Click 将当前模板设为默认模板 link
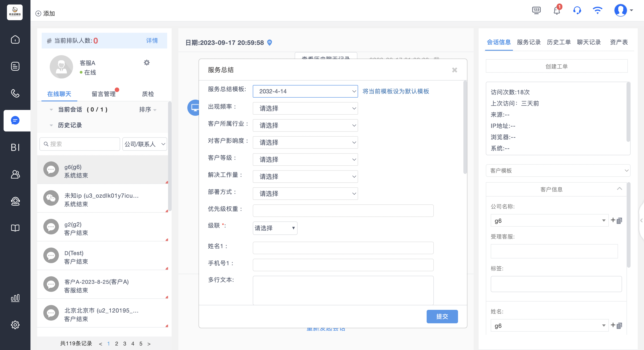 pyautogui.click(x=396, y=91)
